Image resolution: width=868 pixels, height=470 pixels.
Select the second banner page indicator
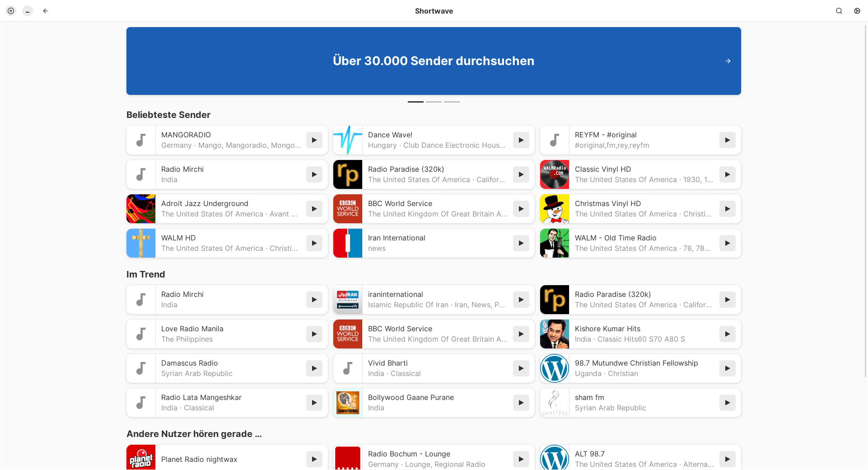tap(434, 102)
